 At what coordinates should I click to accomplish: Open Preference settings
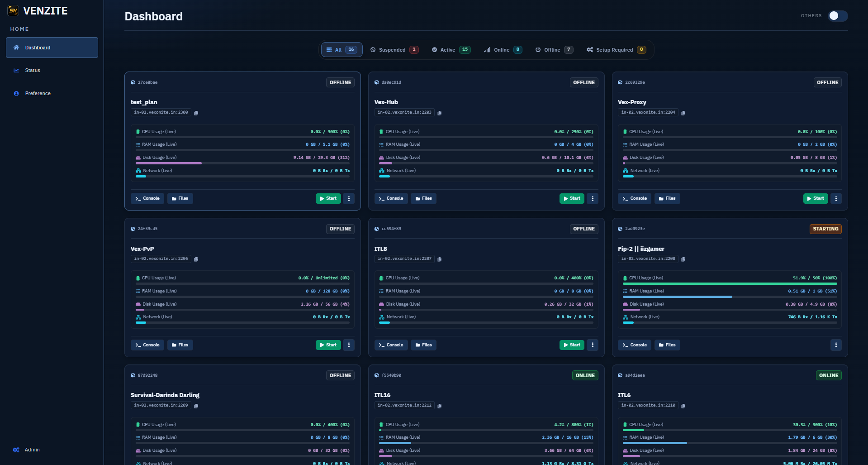tap(52, 93)
